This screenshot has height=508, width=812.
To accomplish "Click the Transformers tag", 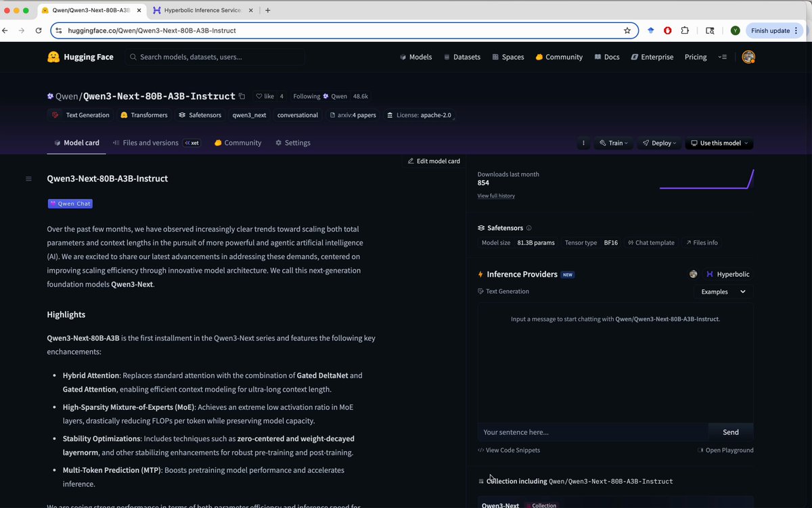I will tap(143, 115).
